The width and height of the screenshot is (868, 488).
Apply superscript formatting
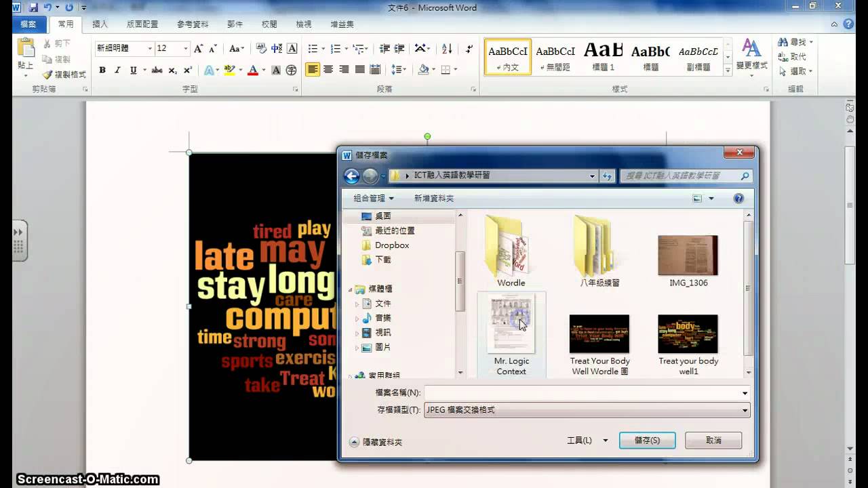coord(188,70)
